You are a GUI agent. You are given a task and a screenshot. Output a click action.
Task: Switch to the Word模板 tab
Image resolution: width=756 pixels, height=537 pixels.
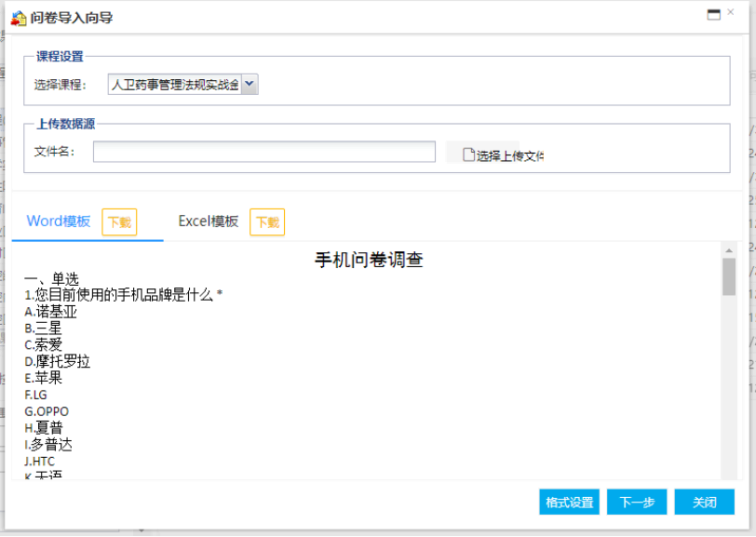point(59,222)
